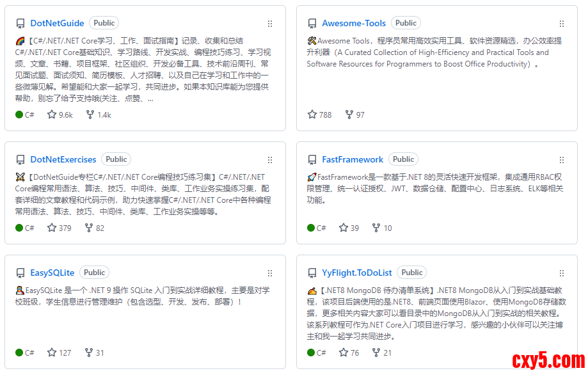Click the 9.6k star count
Viewport: 588px width, 373px height.
point(66,115)
